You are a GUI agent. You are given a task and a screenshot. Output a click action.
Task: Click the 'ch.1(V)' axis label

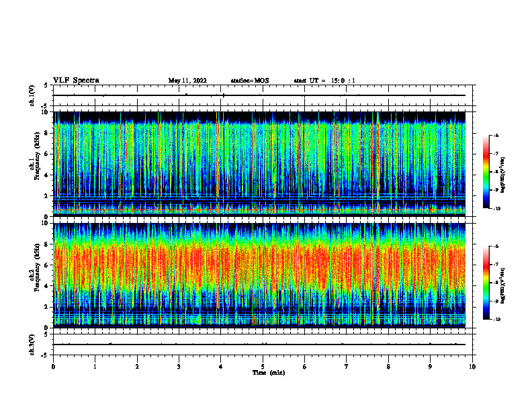tap(32, 95)
